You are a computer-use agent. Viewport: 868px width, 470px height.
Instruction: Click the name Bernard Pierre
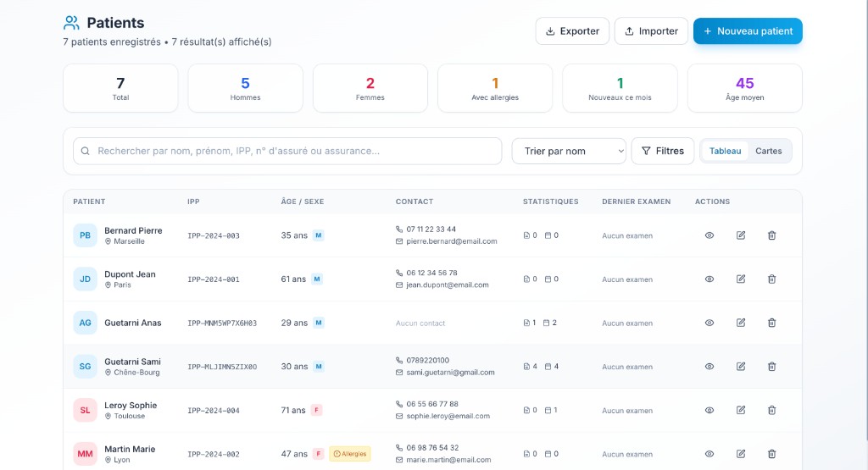pos(133,230)
